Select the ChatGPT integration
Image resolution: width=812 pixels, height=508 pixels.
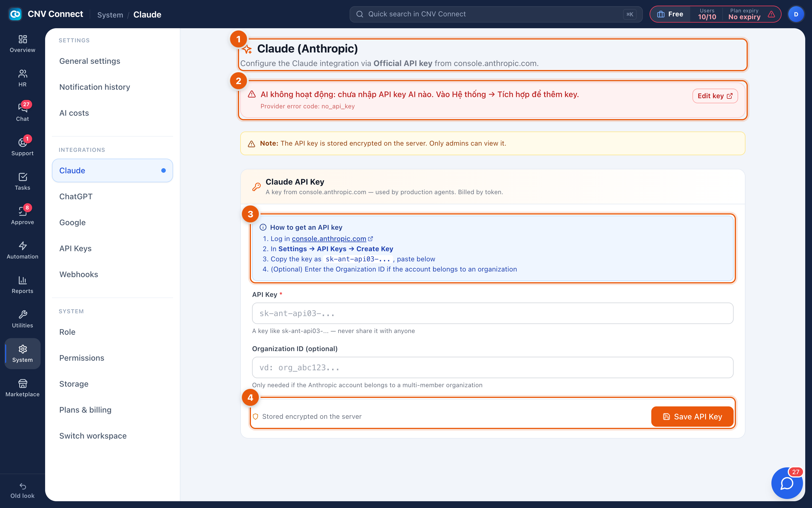112,196
